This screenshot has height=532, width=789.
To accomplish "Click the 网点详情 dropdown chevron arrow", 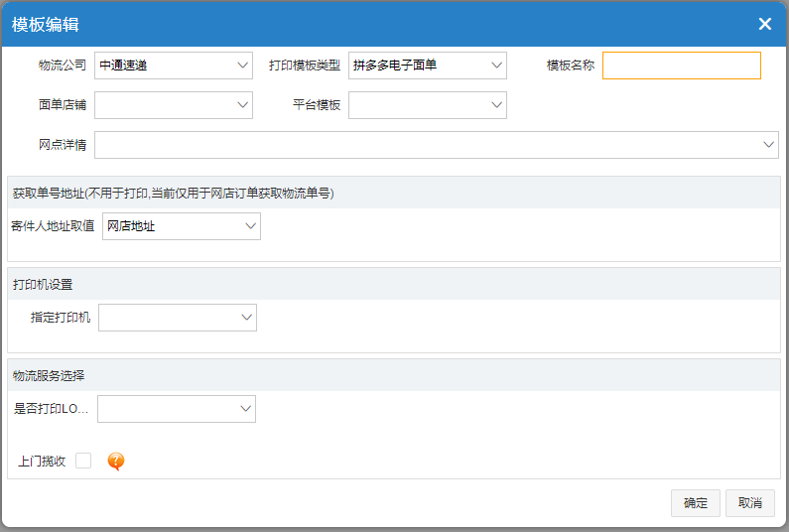I will [768, 145].
